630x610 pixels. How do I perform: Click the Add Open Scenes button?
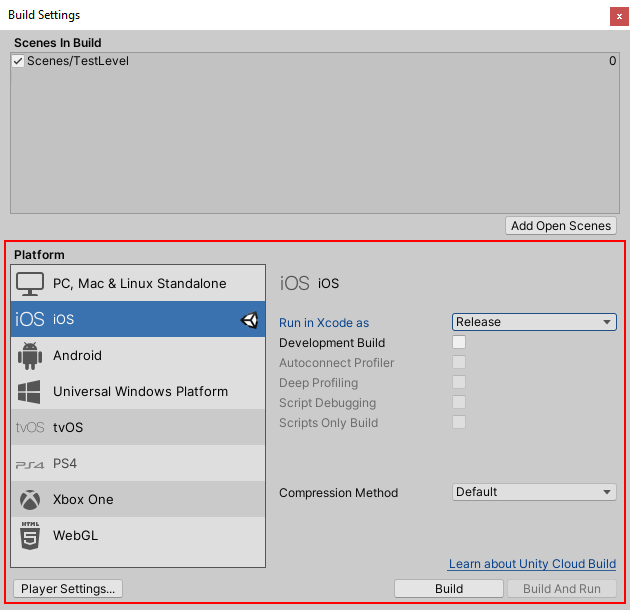pos(561,226)
